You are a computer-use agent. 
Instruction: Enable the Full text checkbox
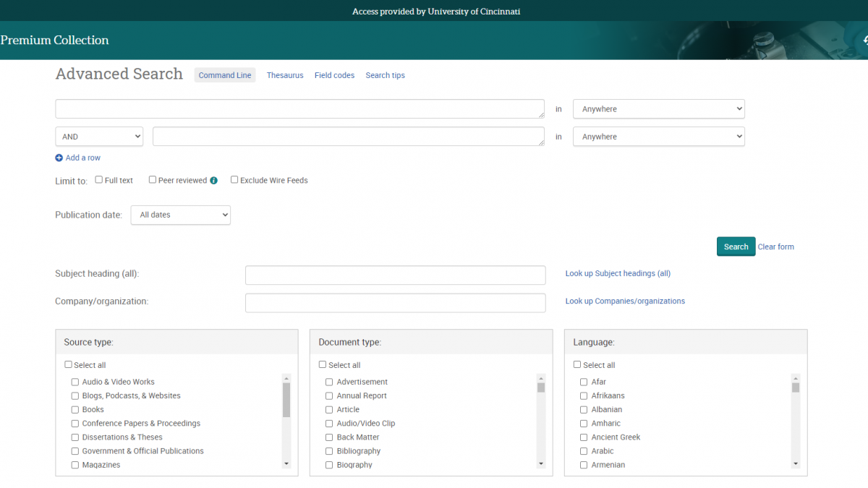99,180
